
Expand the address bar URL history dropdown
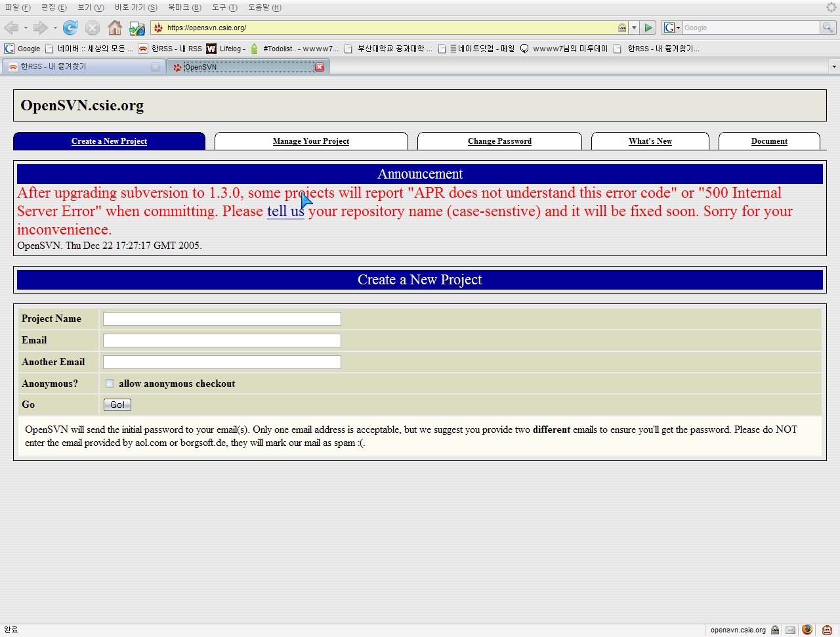click(x=634, y=28)
